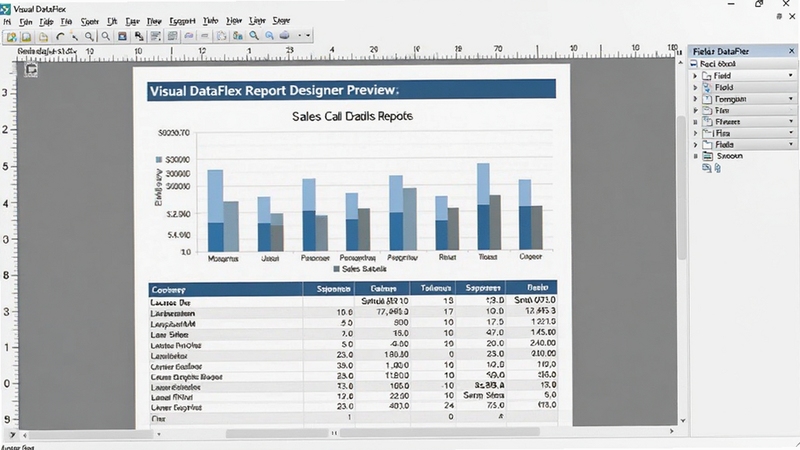Open the 'Lige' menu in the menu bar

click(x=257, y=21)
